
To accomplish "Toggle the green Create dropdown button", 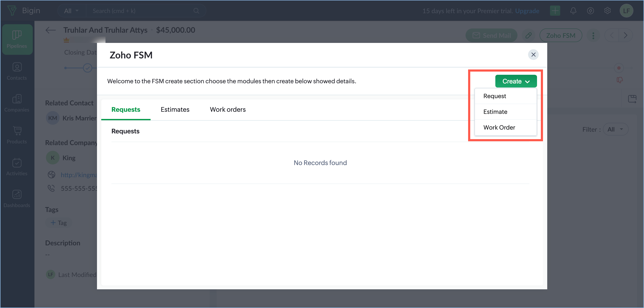I will (516, 81).
